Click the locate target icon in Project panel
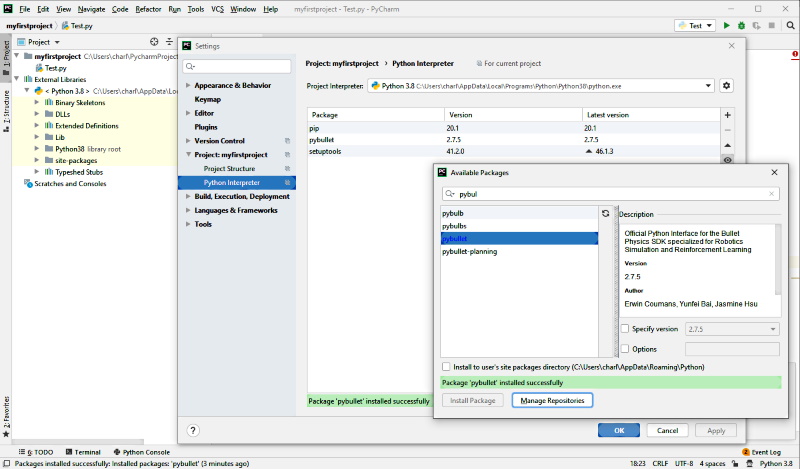This screenshot has width=800, height=469. [x=154, y=42]
